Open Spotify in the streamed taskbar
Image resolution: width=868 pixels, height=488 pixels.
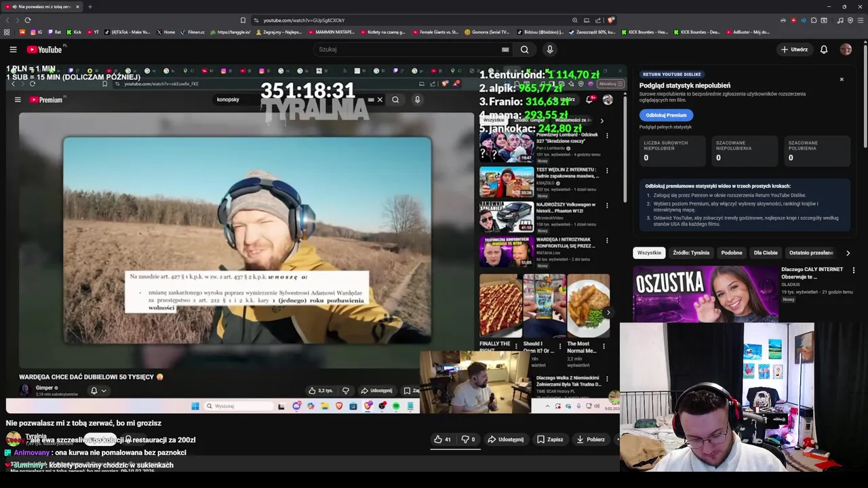[396, 406]
